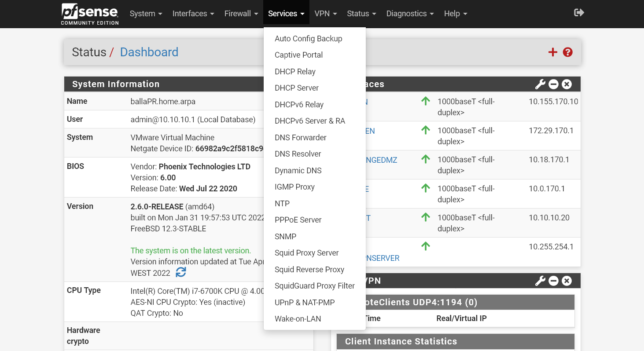Open Interfaces widget settings with the wrench icon

click(540, 84)
